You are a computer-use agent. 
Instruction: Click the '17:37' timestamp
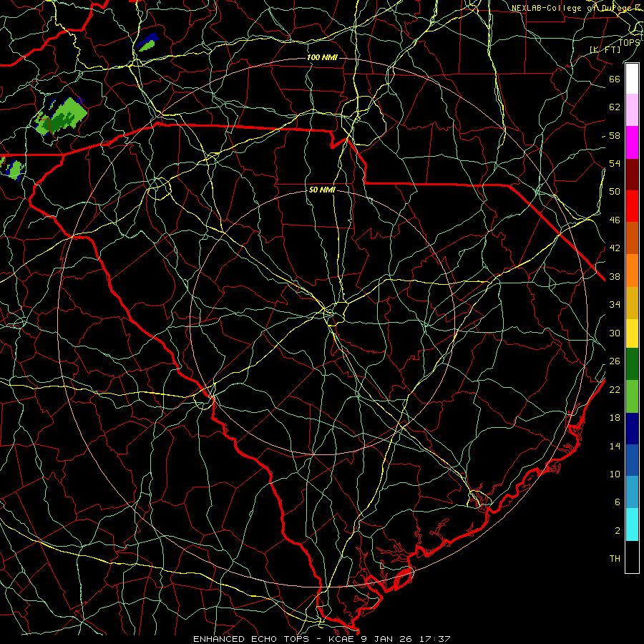click(435, 639)
